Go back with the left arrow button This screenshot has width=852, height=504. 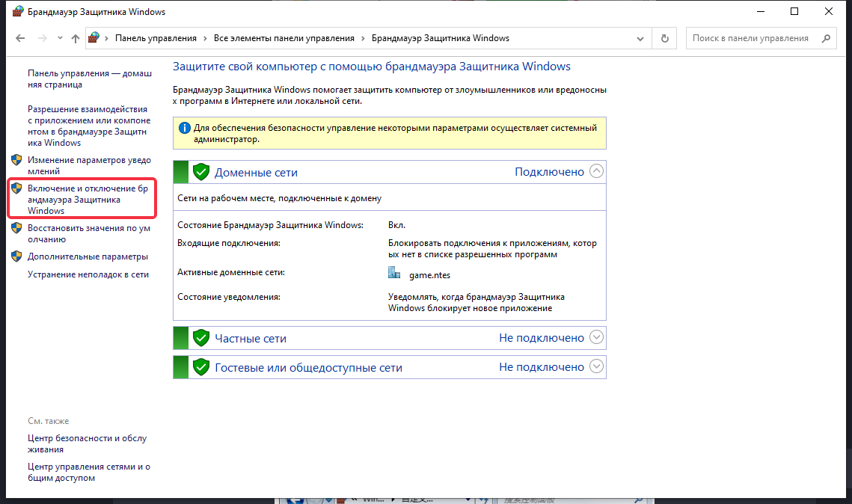point(20,38)
